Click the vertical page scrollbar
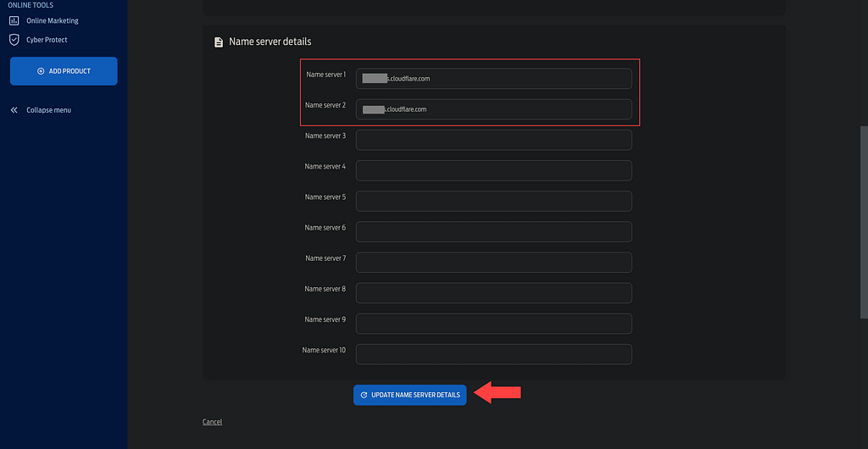Image resolution: width=868 pixels, height=449 pixels. (x=863, y=224)
